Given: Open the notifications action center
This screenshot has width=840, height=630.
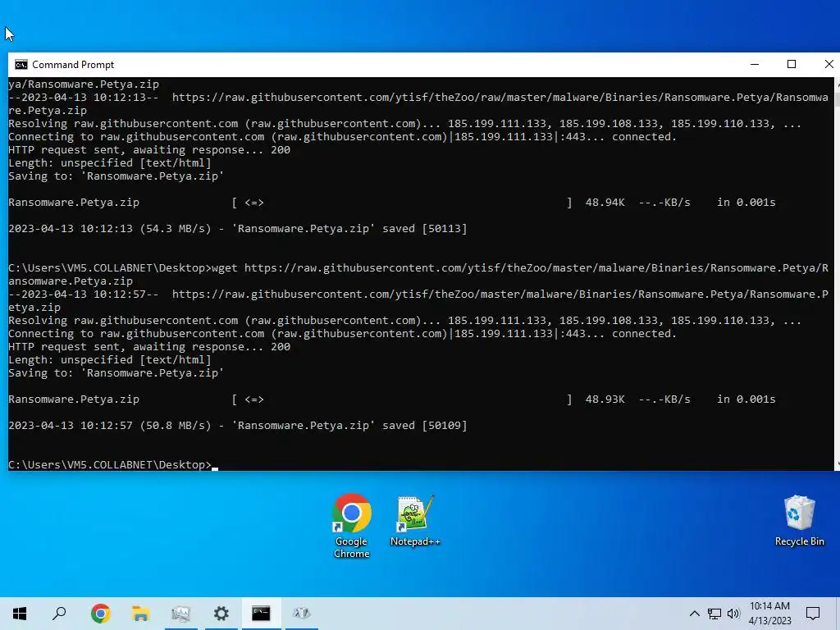Looking at the screenshot, I should (813, 614).
